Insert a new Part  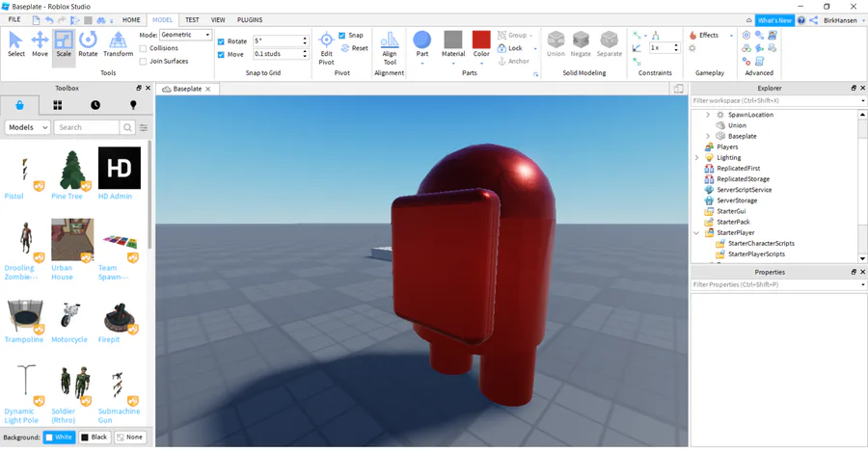click(x=421, y=44)
